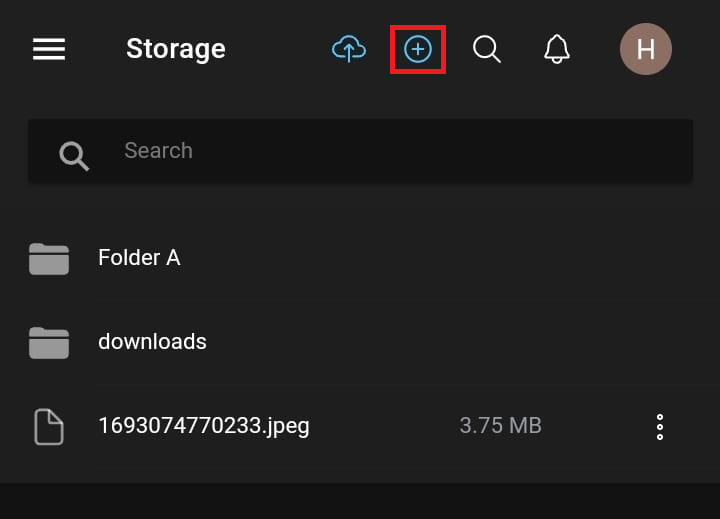Screen dimensions: 720x519
Task: Click the cloud upload icon
Action: pos(348,49)
